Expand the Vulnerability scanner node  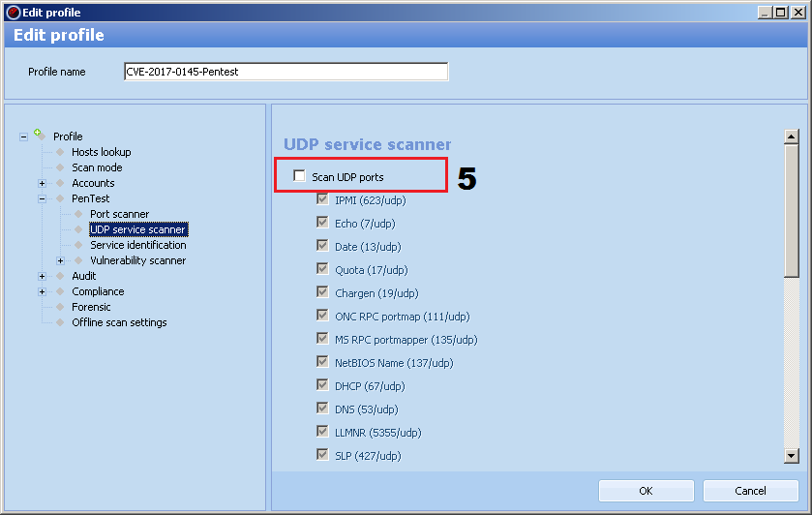tap(61, 260)
